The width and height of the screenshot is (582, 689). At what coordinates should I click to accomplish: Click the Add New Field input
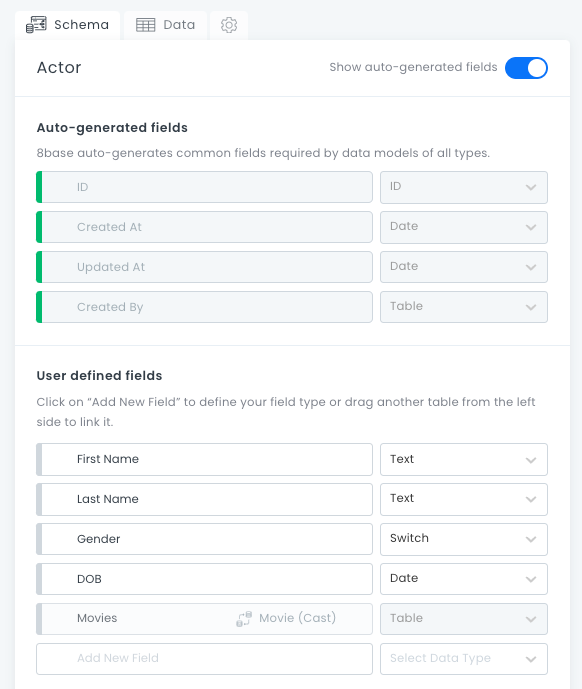point(204,659)
